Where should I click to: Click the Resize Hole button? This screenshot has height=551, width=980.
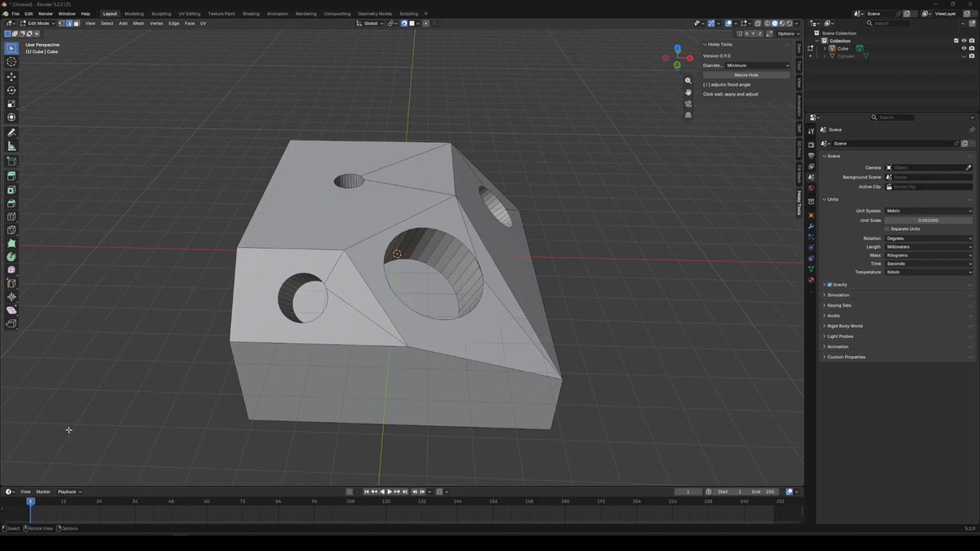(746, 74)
